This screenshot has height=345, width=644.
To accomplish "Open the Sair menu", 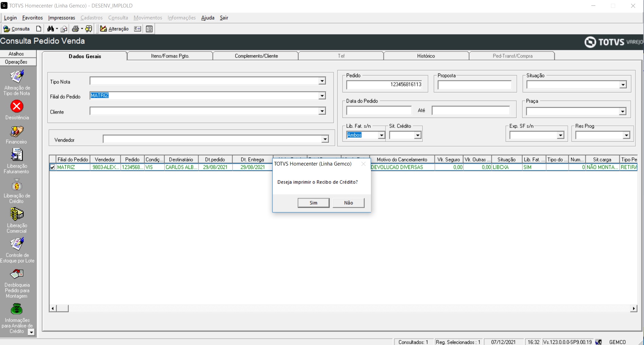I will point(224,18).
